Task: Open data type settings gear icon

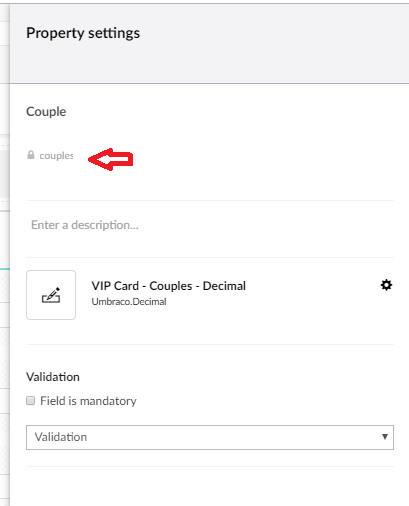Action: [x=386, y=285]
